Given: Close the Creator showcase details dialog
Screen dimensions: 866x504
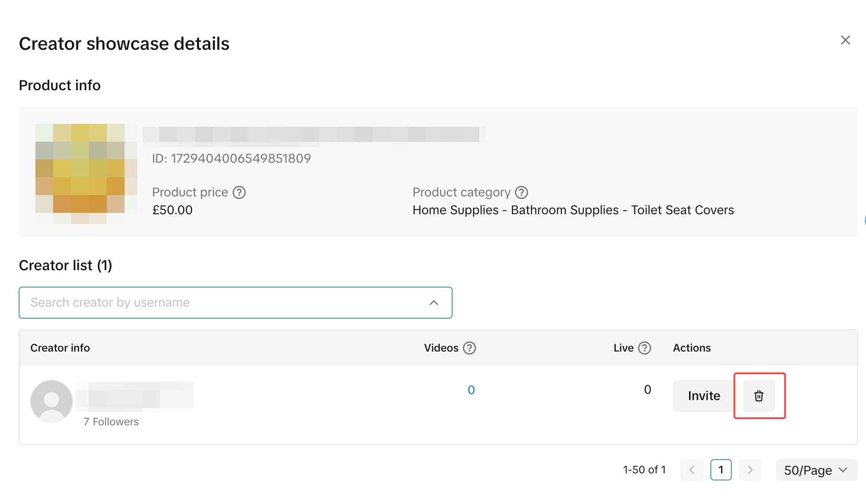Looking at the screenshot, I should pos(845,40).
